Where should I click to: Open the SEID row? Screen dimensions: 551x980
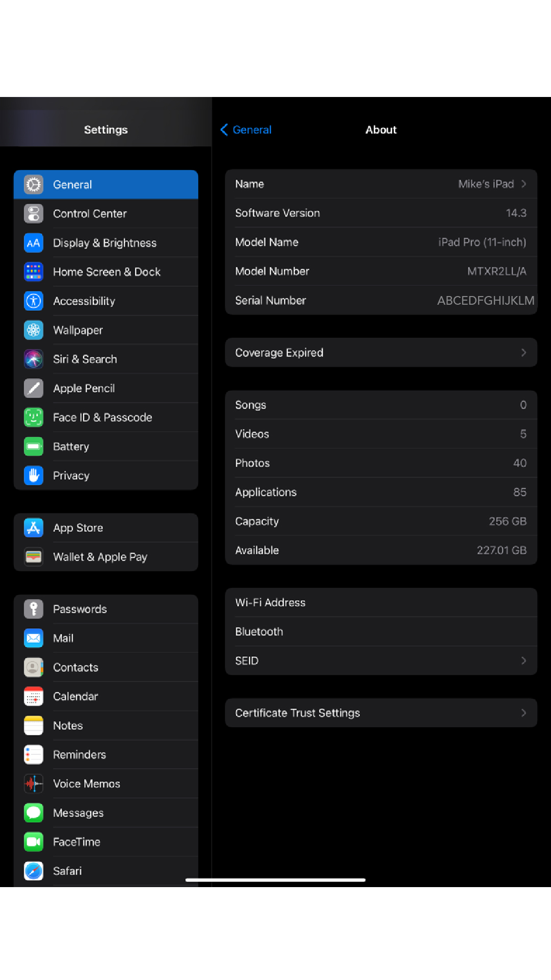click(381, 661)
